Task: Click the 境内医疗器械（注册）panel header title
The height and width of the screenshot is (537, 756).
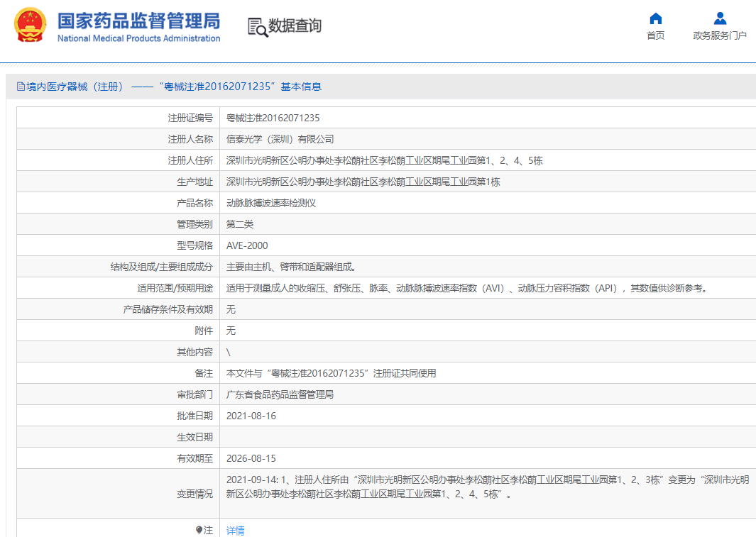Action: (75, 87)
